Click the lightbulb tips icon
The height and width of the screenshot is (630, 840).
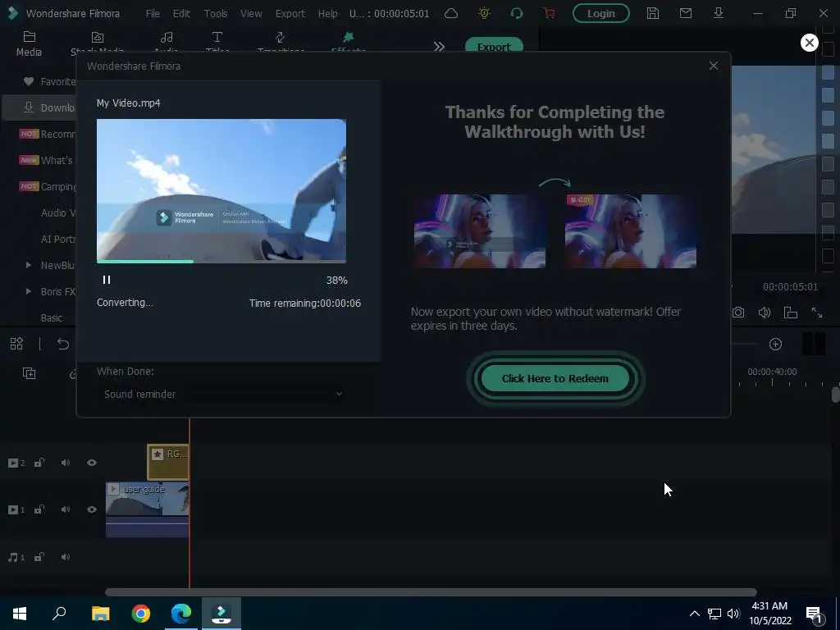click(484, 13)
